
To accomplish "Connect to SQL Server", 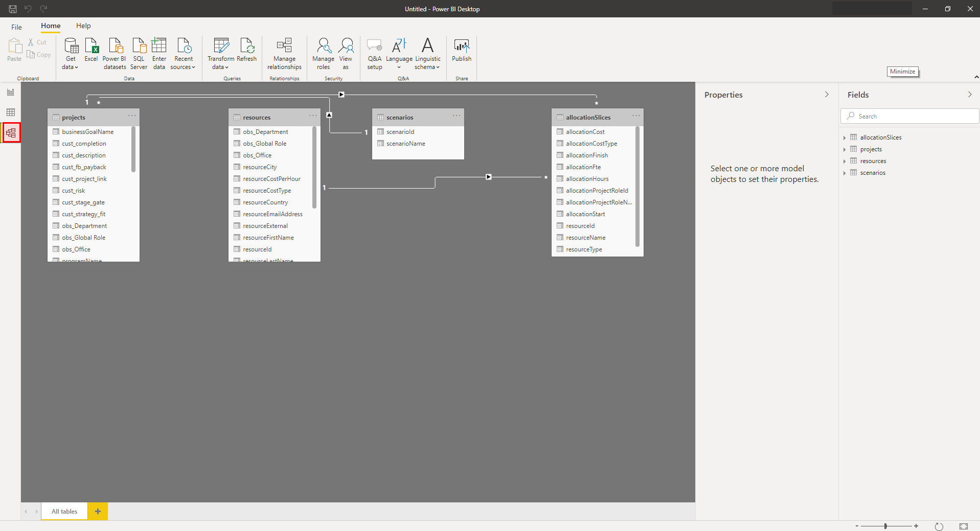I will tap(139, 54).
